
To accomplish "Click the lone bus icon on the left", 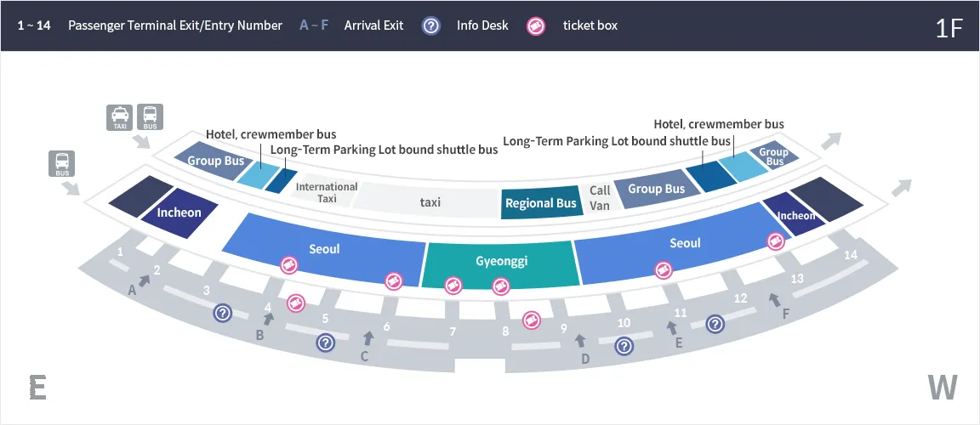I will pos(62,164).
